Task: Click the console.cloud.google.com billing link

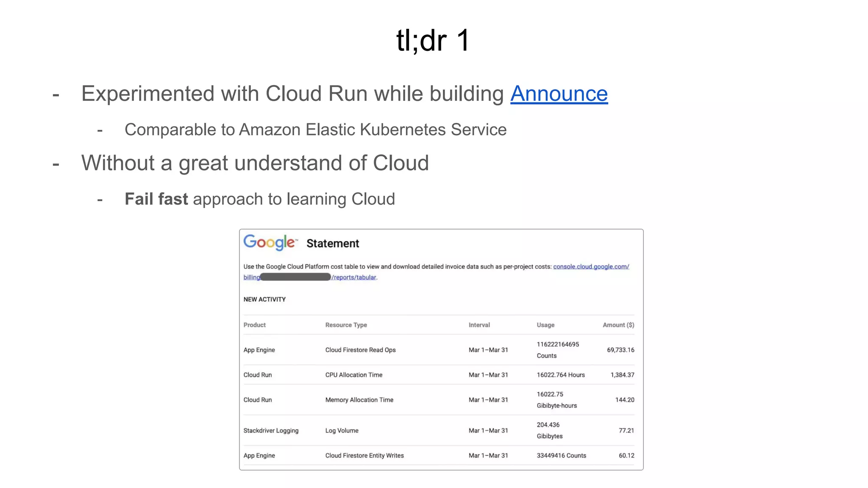Action: point(591,266)
